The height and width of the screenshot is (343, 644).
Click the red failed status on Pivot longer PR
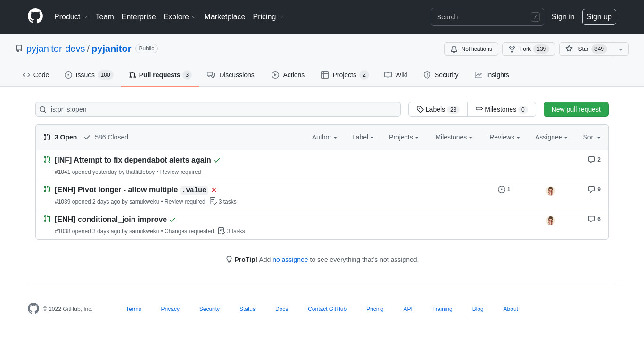pos(214,190)
